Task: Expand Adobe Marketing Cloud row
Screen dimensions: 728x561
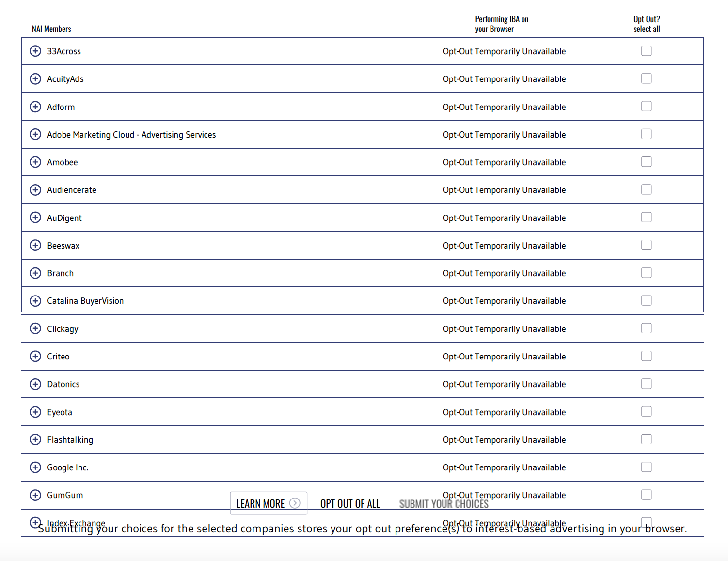Action: [35, 134]
